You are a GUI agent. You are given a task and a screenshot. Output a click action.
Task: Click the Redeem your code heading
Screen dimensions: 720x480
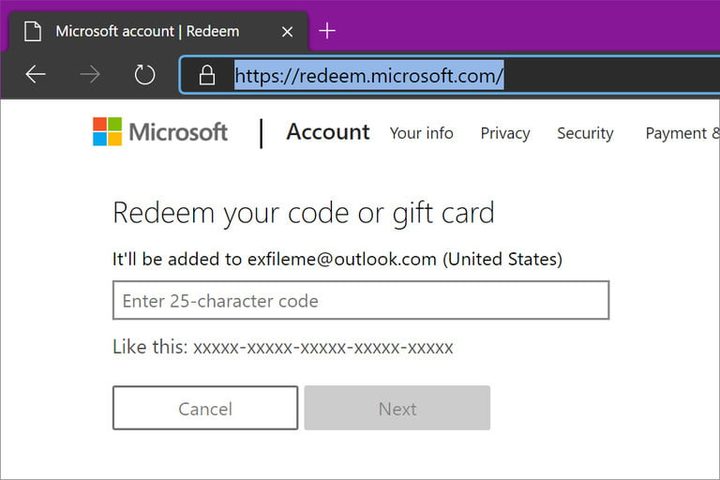[x=303, y=213]
